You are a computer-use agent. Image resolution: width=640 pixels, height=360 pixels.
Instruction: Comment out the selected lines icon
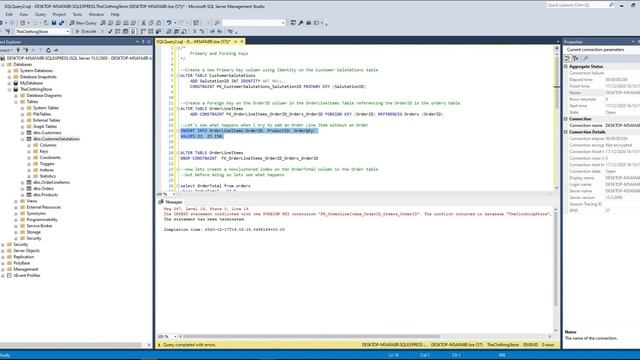195,31
